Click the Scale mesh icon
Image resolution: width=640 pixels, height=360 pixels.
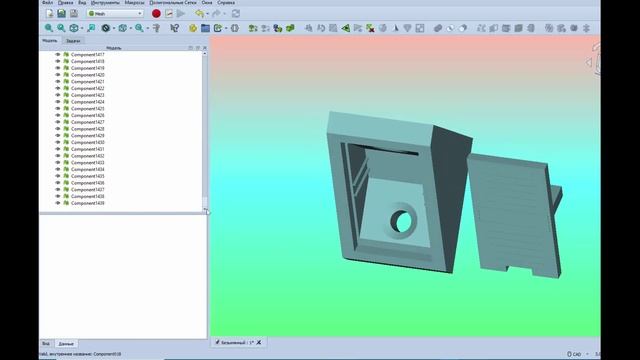pos(420,28)
